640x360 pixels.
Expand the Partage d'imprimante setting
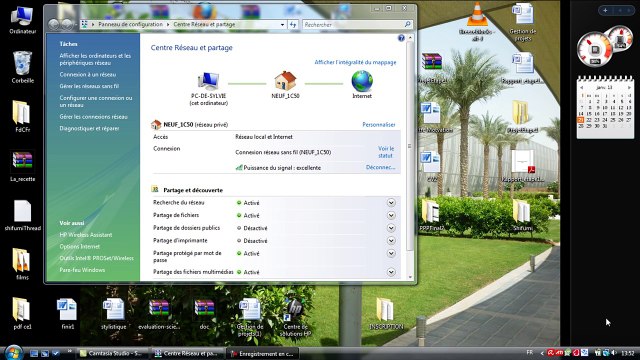(x=391, y=240)
